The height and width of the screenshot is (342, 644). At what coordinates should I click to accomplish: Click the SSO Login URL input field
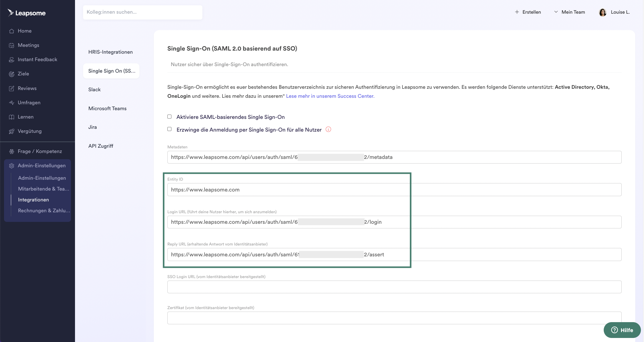pyautogui.click(x=394, y=287)
